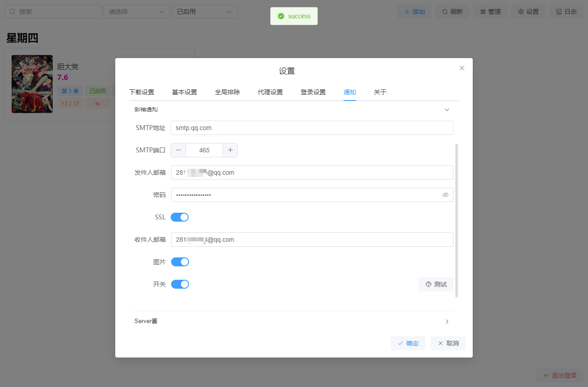Image resolution: width=588 pixels, height=387 pixels.
Task: Click the SMTP地址 input field
Action: click(312, 128)
